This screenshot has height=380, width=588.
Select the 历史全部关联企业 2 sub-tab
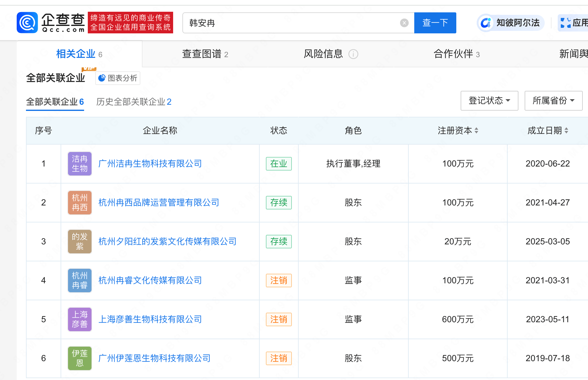pyautogui.click(x=134, y=102)
